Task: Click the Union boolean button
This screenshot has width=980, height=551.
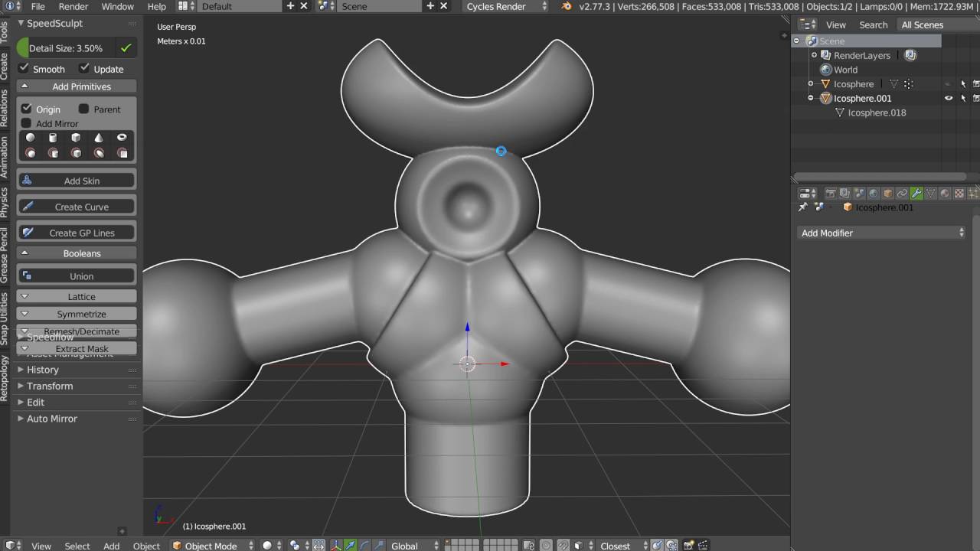Action: (x=77, y=276)
